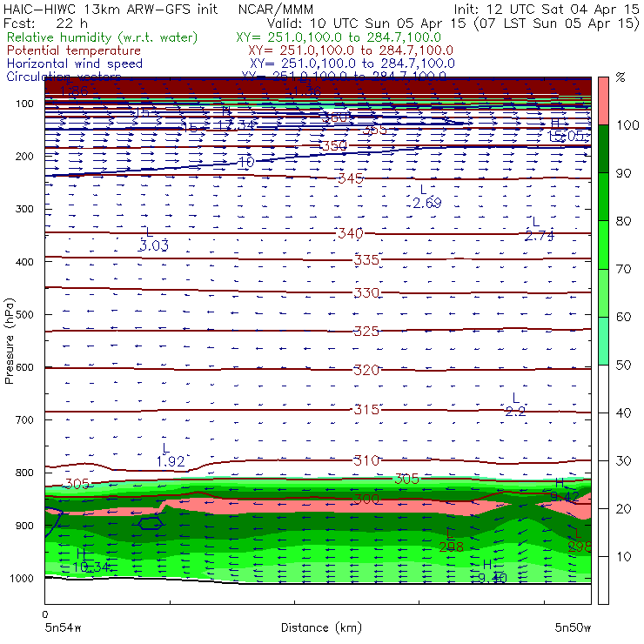Click the 'NCAR/MMM' header text
The image size is (644, 644).
pos(276,10)
